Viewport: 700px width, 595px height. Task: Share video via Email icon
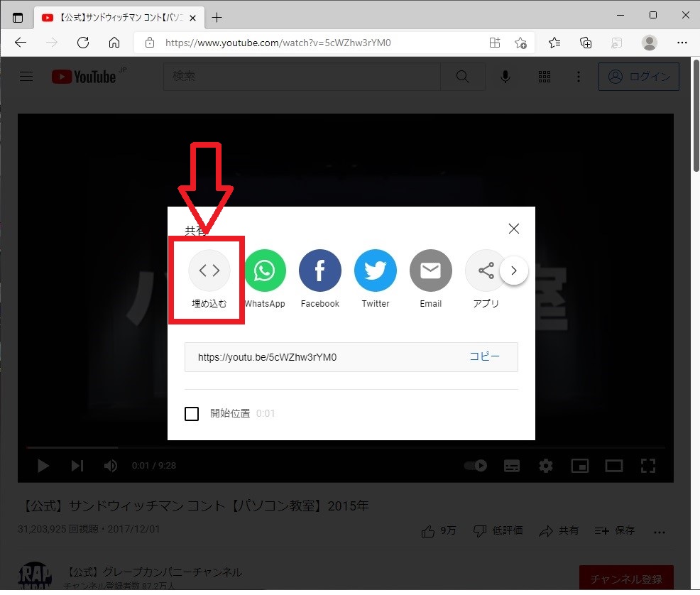tap(431, 271)
